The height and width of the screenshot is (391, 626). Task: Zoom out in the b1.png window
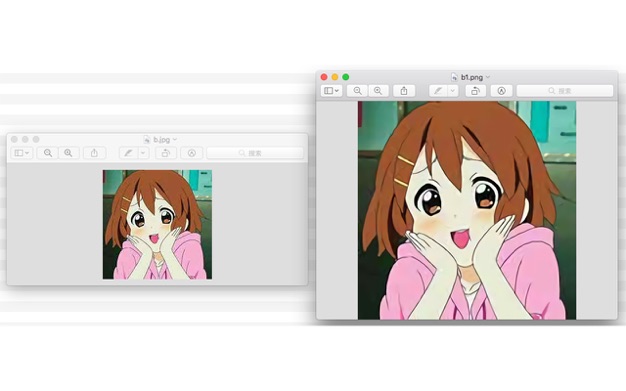(357, 91)
